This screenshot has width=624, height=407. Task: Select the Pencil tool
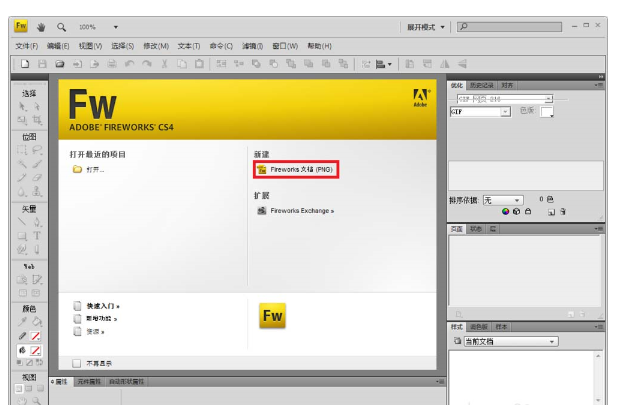point(22,177)
